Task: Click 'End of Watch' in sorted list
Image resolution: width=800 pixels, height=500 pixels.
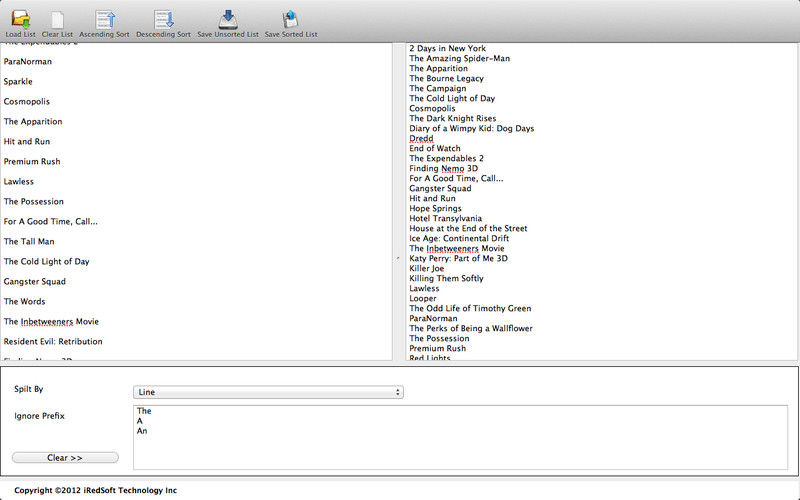Action: point(435,148)
